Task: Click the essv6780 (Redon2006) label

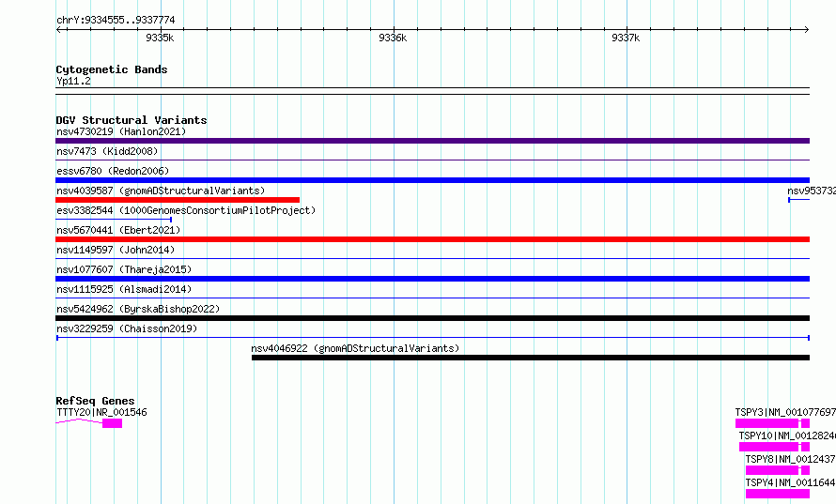Action: pyautogui.click(x=113, y=171)
